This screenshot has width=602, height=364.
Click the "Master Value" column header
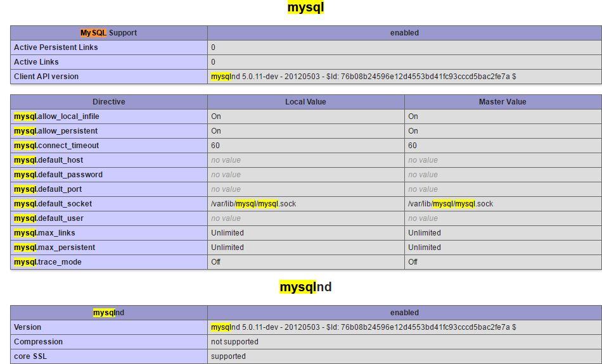(503, 102)
